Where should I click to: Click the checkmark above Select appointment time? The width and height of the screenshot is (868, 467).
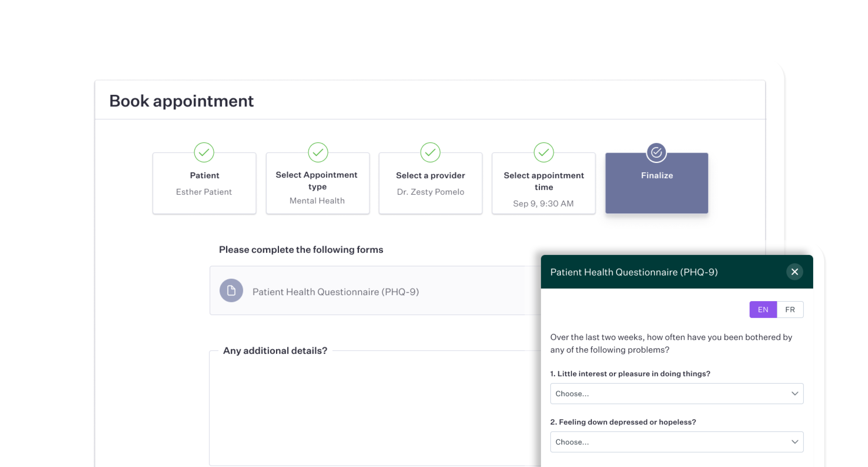[544, 152]
